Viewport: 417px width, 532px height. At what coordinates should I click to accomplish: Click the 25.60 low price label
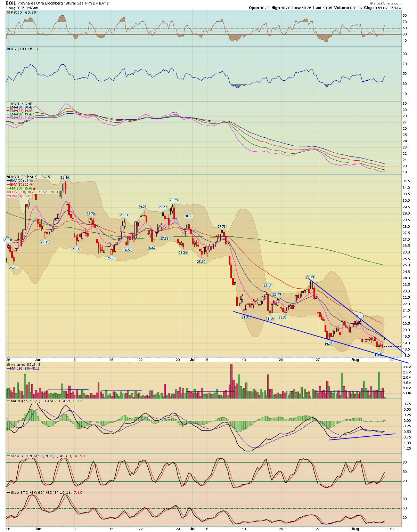coord(201,261)
